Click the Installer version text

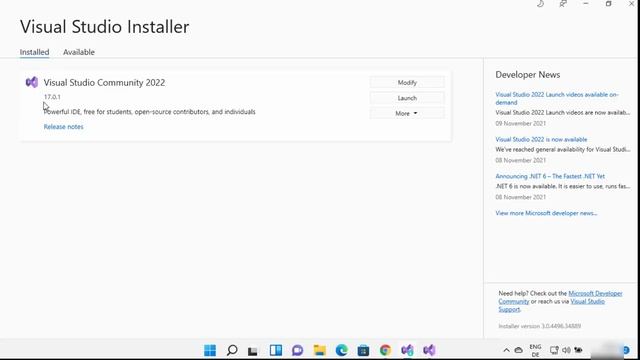coord(540,326)
